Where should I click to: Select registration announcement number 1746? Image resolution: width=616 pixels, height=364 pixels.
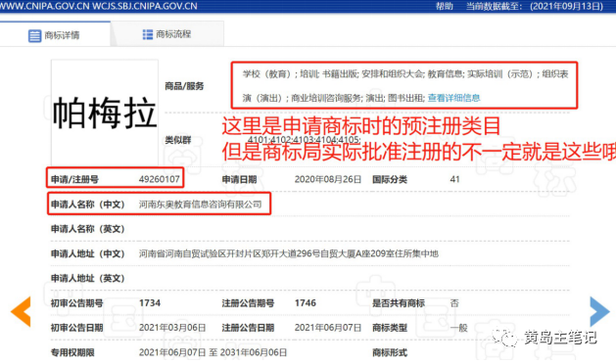click(306, 303)
